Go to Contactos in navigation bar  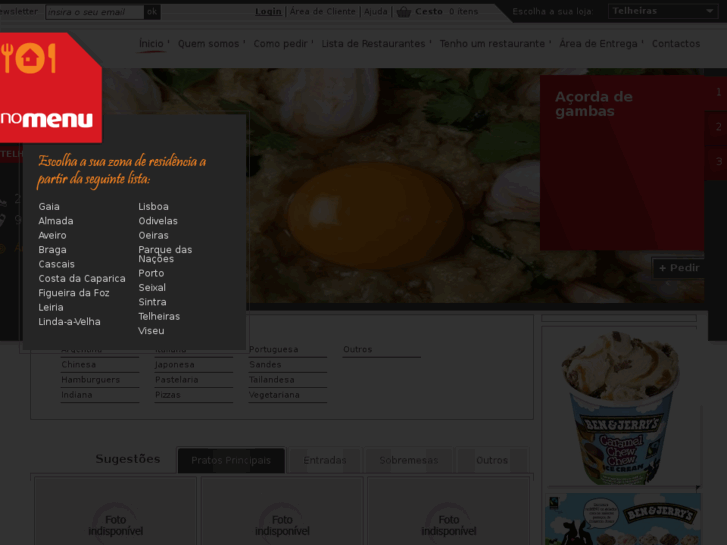676,44
